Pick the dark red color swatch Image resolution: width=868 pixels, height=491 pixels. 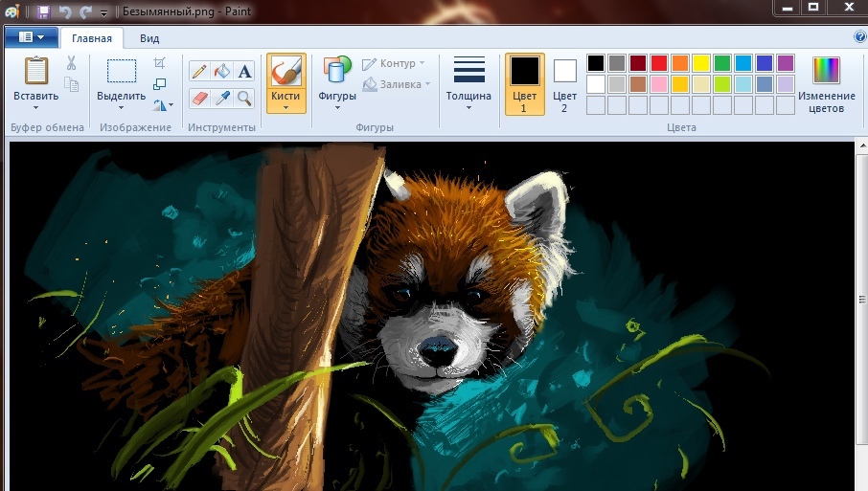click(x=638, y=62)
